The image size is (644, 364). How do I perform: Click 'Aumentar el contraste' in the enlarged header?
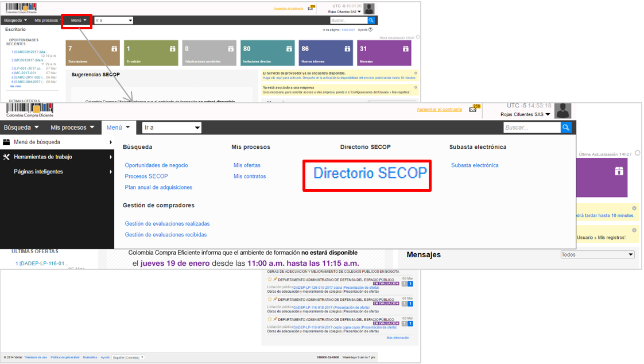click(439, 110)
